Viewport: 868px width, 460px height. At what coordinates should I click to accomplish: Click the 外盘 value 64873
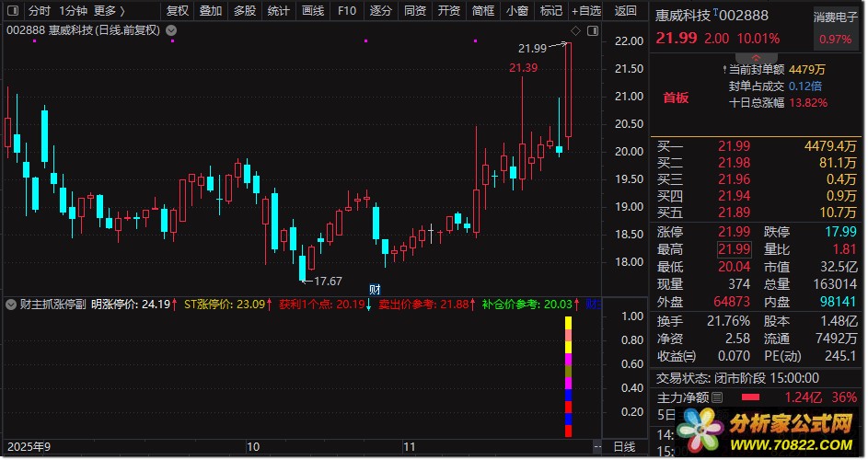click(x=732, y=302)
